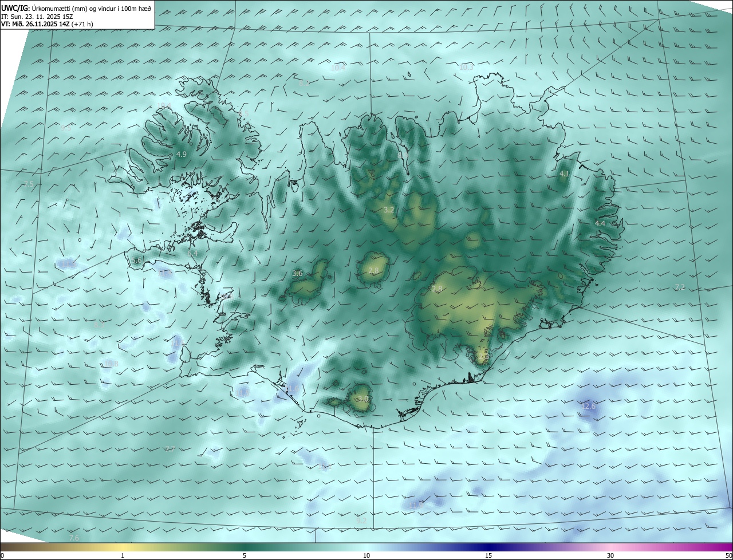Click the title 'UWC/IG: Úrkomumætti (mm) og vindur í 100m hæð'
Viewport: 733px width, 560px height.
(76, 8)
